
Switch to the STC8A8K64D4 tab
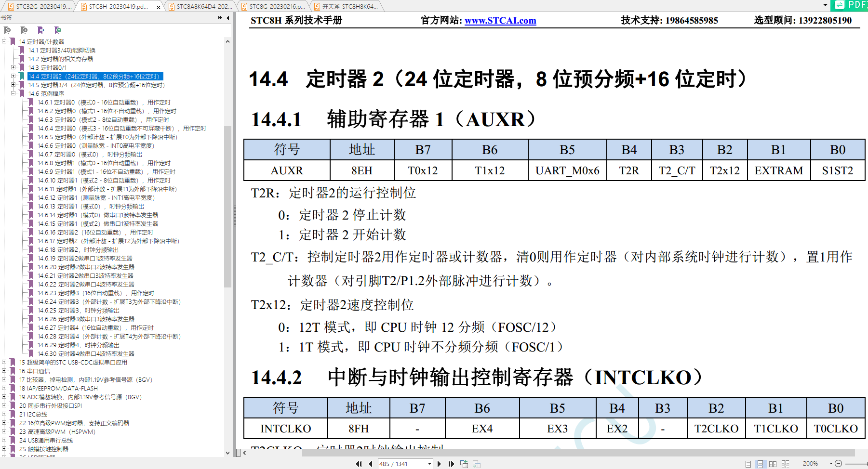pyautogui.click(x=201, y=6)
